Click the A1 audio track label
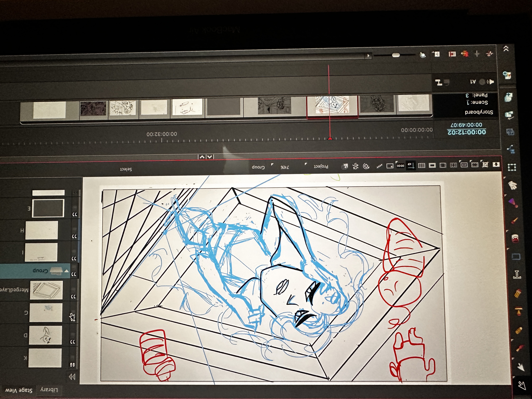Viewport: 532px width, 399px height. (473, 82)
